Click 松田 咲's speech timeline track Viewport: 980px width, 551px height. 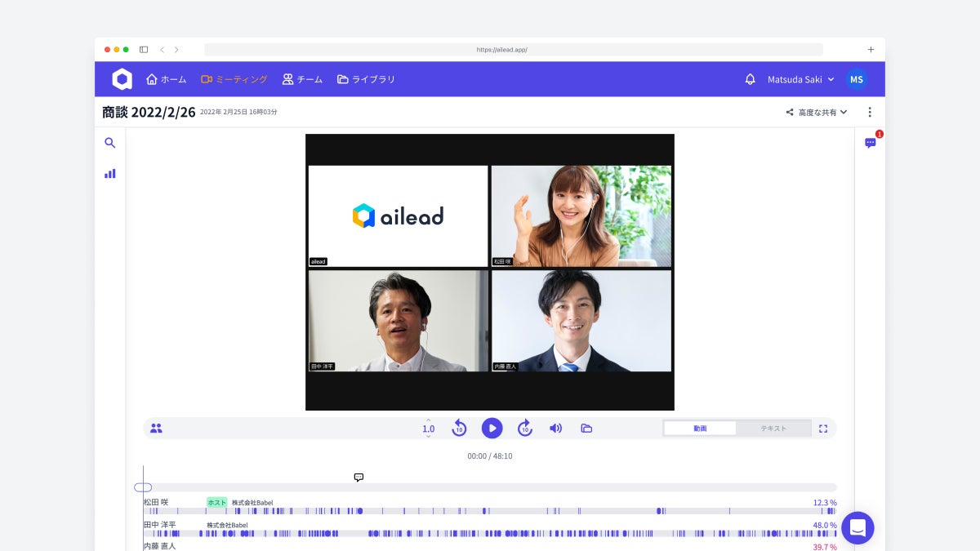click(490, 511)
